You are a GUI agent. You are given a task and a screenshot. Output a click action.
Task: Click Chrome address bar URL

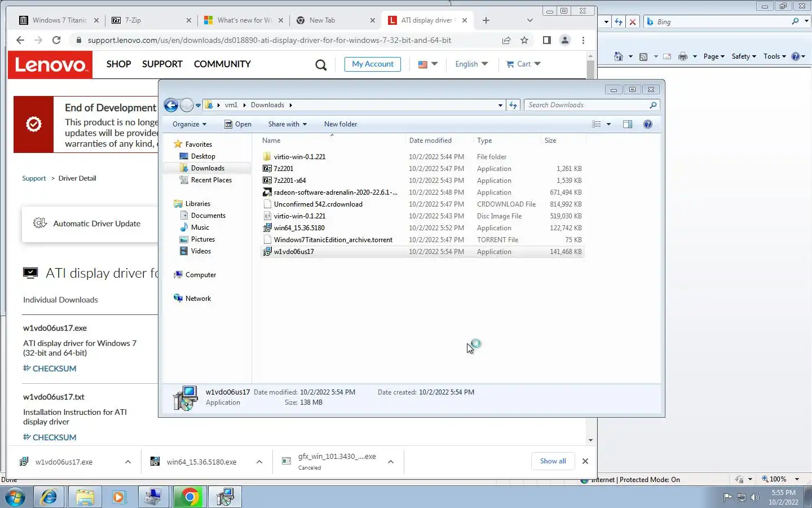pos(270,40)
